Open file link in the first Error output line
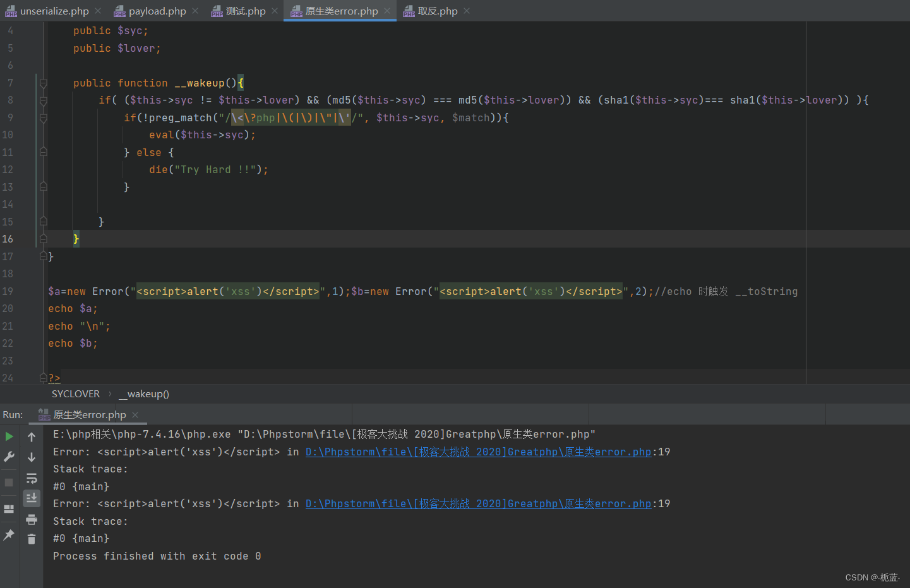This screenshot has width=910, height=588. click(478, 452)
